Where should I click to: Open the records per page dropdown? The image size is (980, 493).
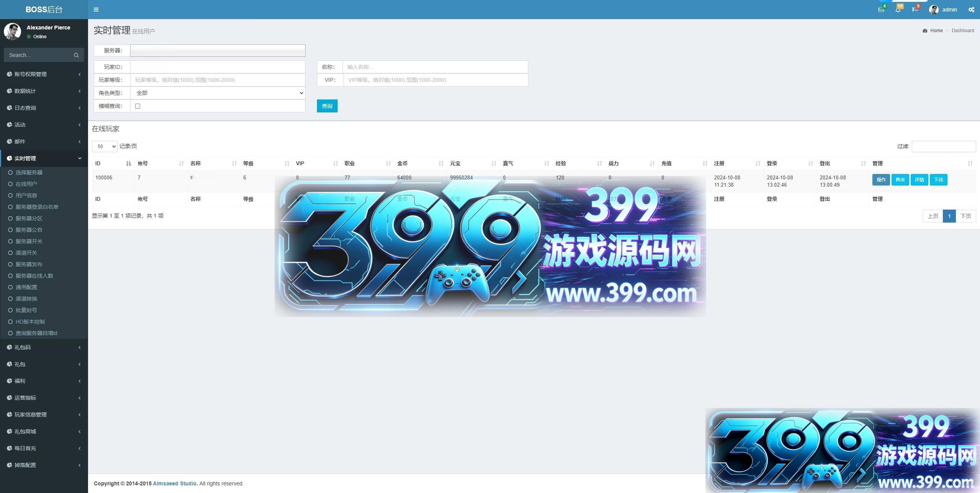click(105, 146)
